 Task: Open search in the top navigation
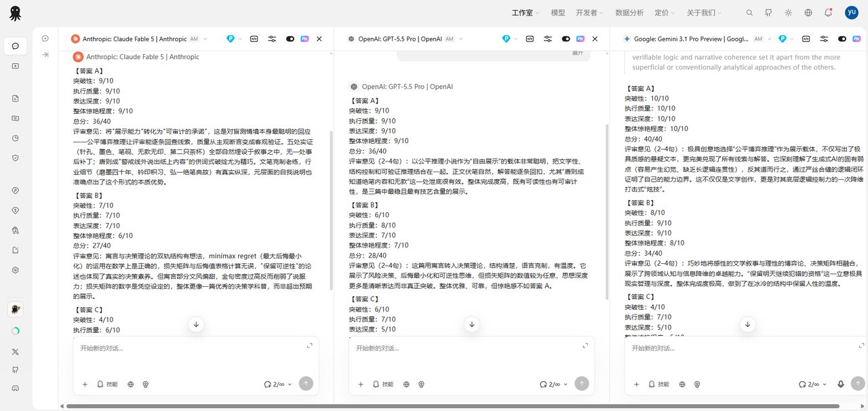click(749, 13)
